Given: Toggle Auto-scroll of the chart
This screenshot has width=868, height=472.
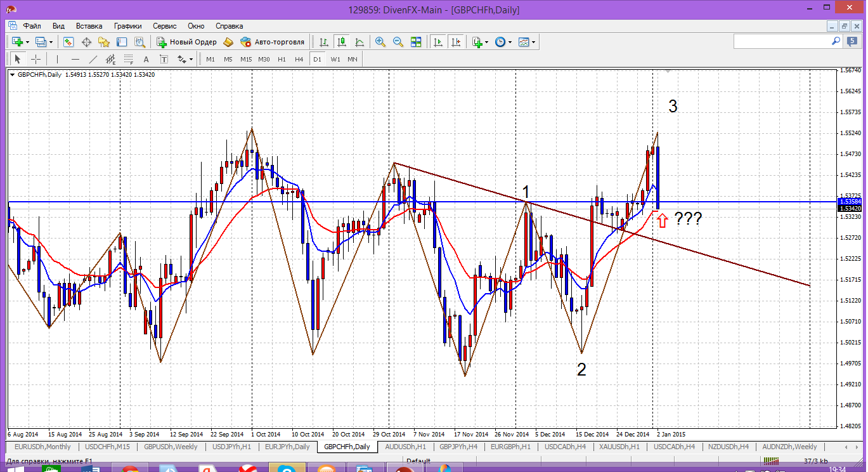Looking at the screenshot, I should (x=437, y=42).
